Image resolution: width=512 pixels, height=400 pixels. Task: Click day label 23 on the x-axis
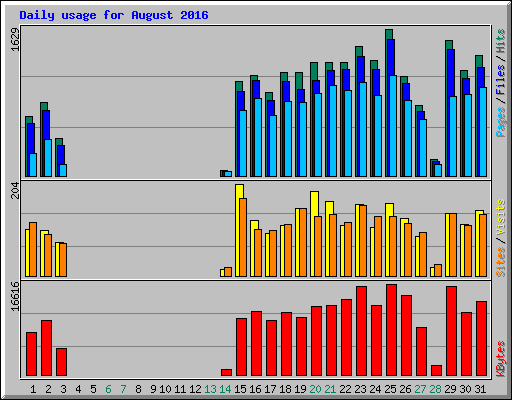(360, 389)
